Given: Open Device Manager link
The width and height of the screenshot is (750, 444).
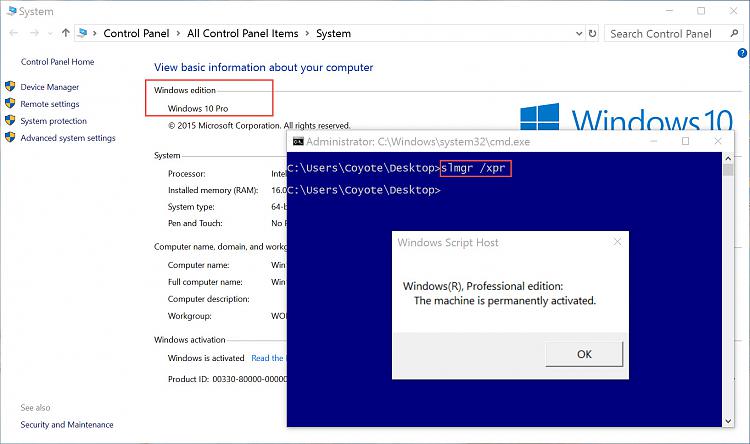Looking at the screenshot, I should pos(50,87).
